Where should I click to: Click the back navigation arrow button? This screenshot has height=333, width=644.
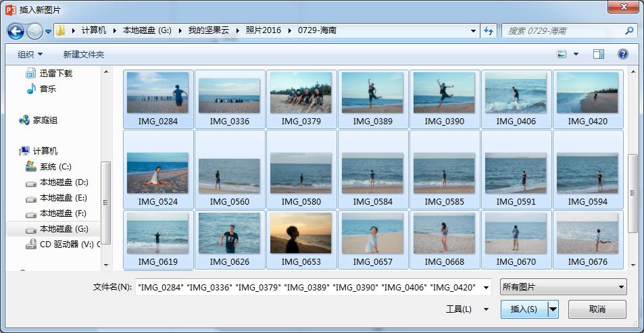16,31
